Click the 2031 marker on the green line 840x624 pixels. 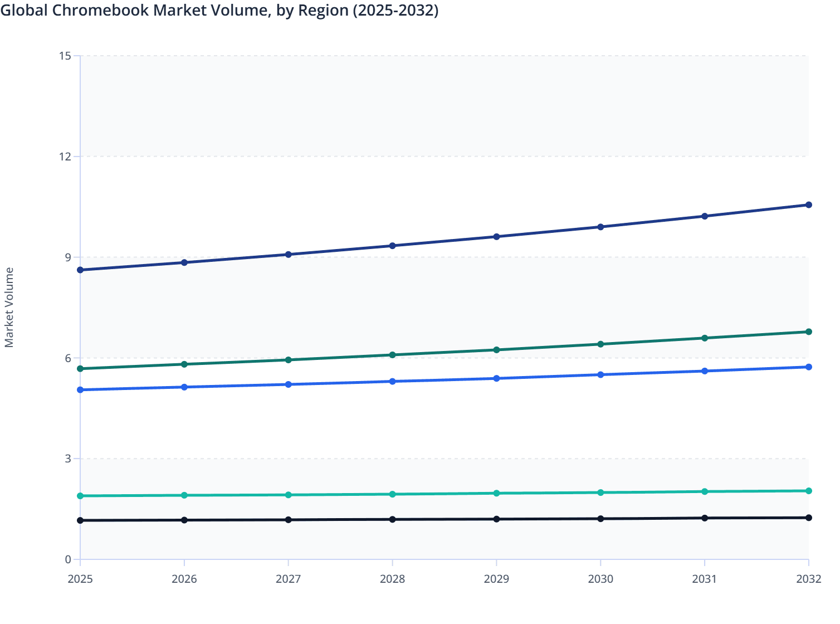(x=705, y=337)
